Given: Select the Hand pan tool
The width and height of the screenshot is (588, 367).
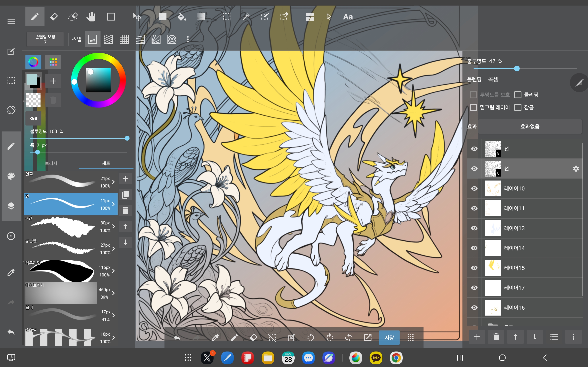Looking at the screenshot, I should tap(91, 17).
